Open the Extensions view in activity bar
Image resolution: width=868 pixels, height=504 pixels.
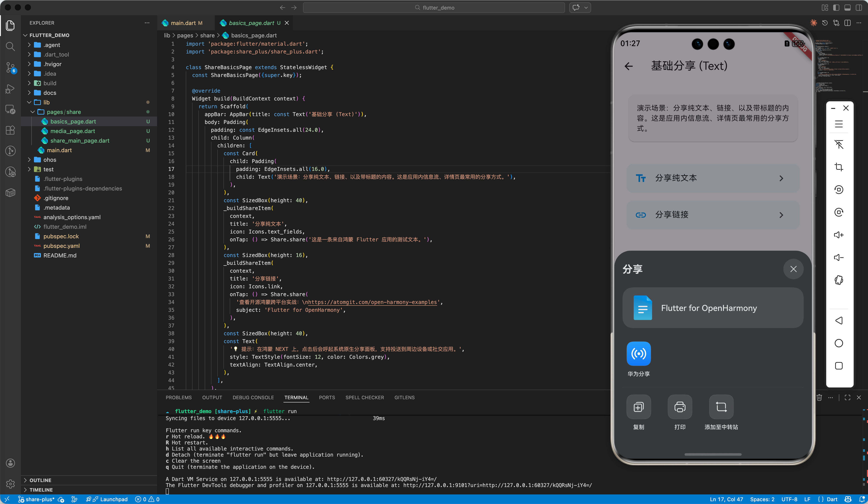point(10,130)
